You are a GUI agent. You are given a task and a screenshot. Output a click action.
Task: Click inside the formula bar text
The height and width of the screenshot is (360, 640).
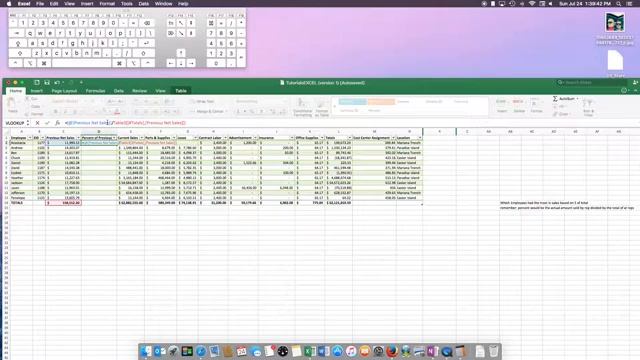click(x=125, y=123)
